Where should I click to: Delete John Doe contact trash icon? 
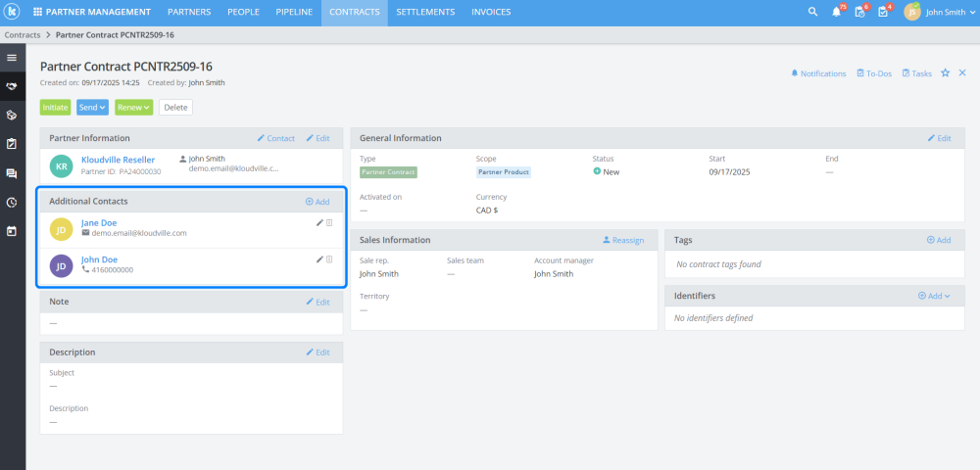click(329, 259)
